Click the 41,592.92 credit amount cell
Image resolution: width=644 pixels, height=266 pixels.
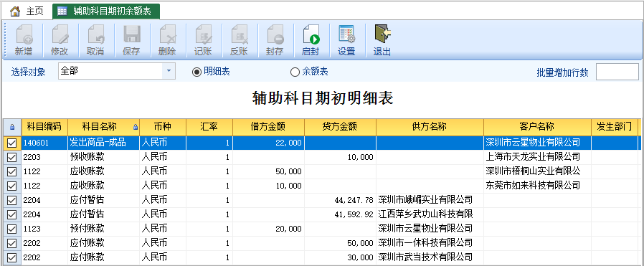click(x=340, y=214)
